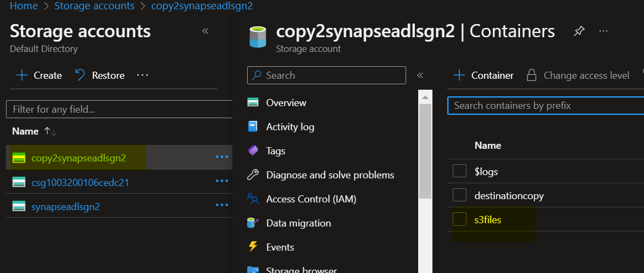Open the blade header more options ellipsis
644x273 pixels.
603,31
